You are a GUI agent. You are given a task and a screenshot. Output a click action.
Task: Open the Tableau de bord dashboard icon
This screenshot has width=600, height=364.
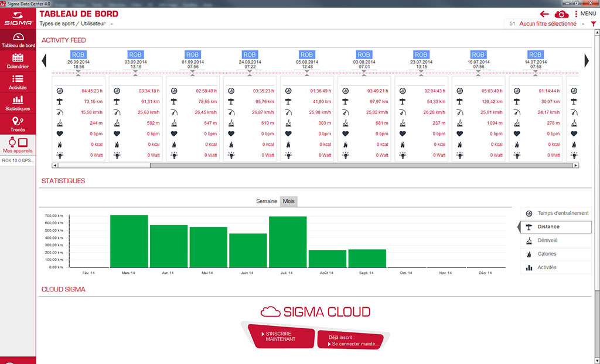pos(18,40)
